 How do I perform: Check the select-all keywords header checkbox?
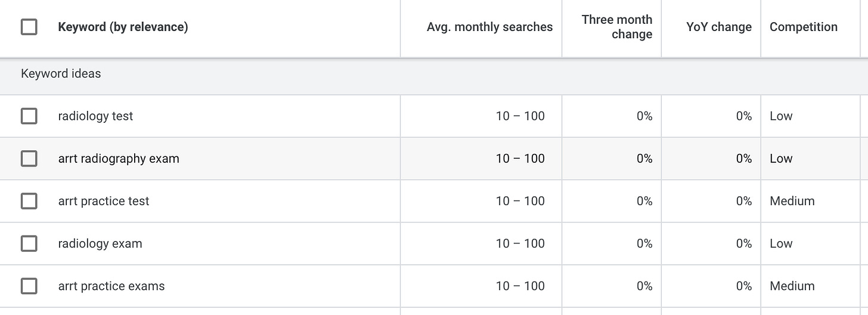tap(29, 27)
